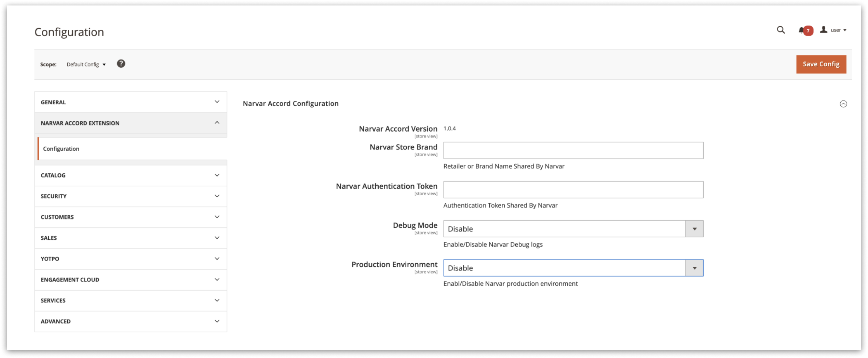
Task: Focus the Narvar Store Brand input field
Action: (x=573, y=150)
